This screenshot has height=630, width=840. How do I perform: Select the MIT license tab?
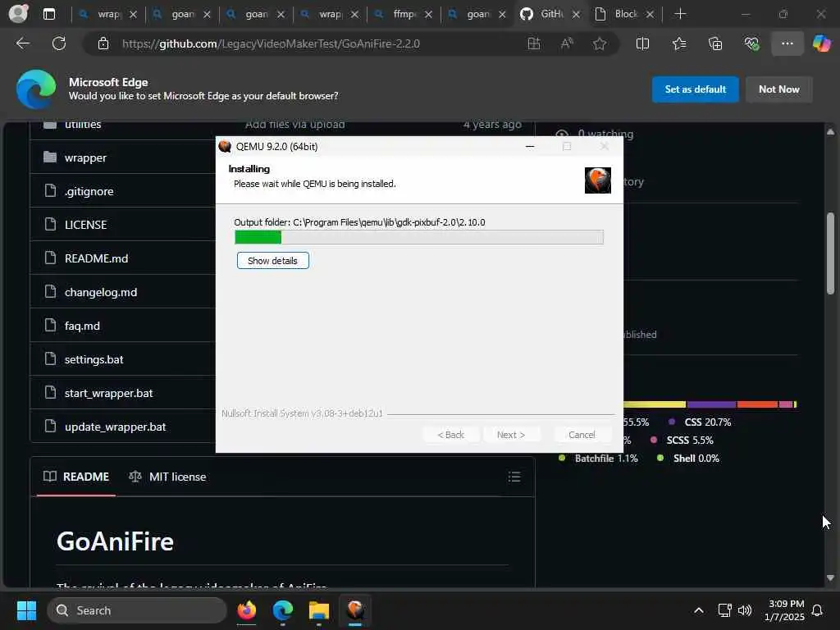point(167,477)
